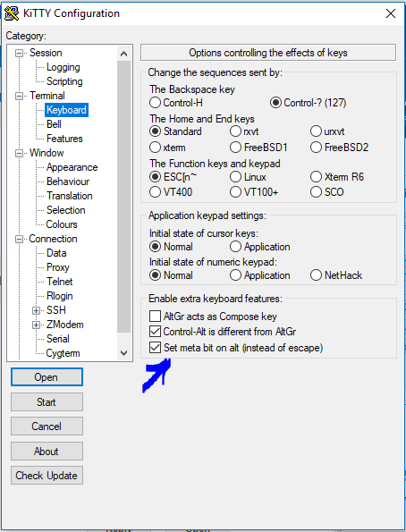406x532 pixels.
Task: Open the Cygterm settings
Action: 63,353
